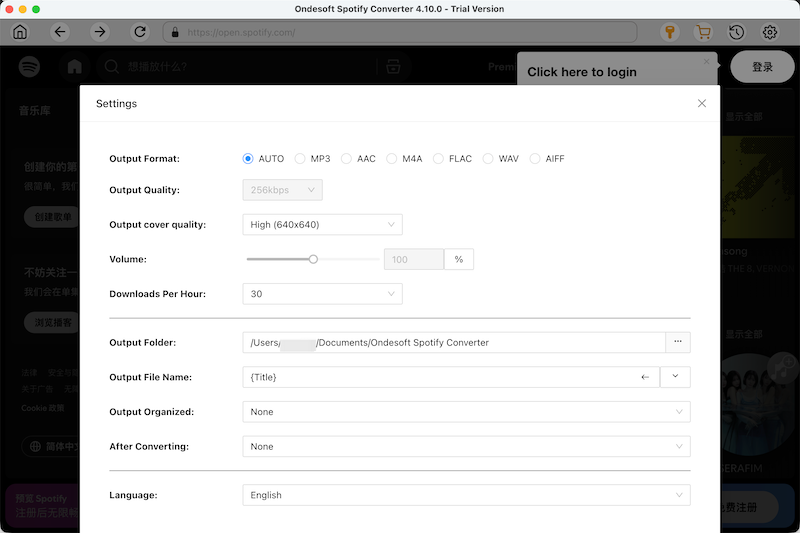Click the percent sign unit box

459,259
